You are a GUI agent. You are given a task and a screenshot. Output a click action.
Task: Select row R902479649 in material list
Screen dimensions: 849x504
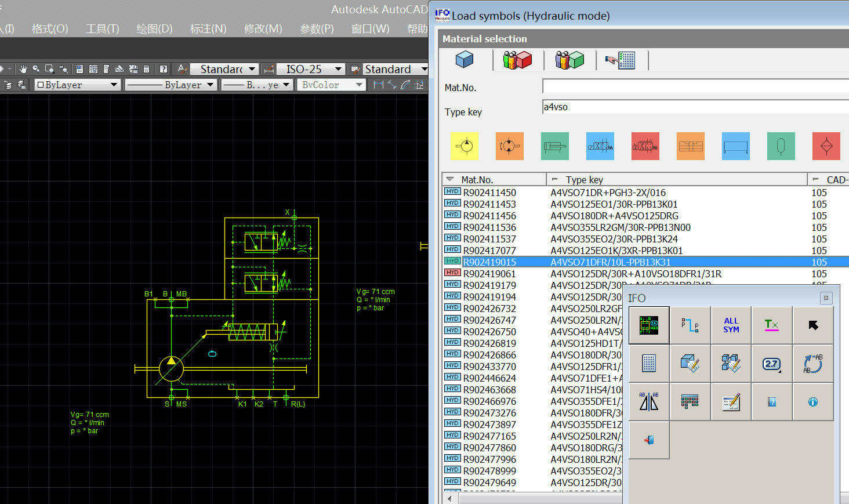coord(532,483)
